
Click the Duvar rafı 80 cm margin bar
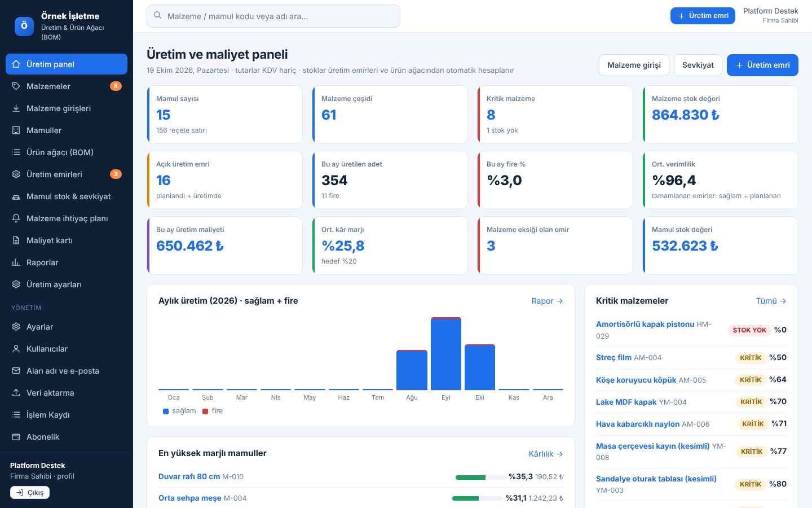point(480,478)
